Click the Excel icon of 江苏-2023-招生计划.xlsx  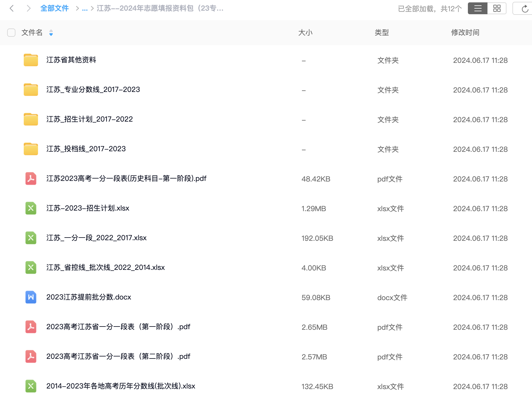click(31, 208)
